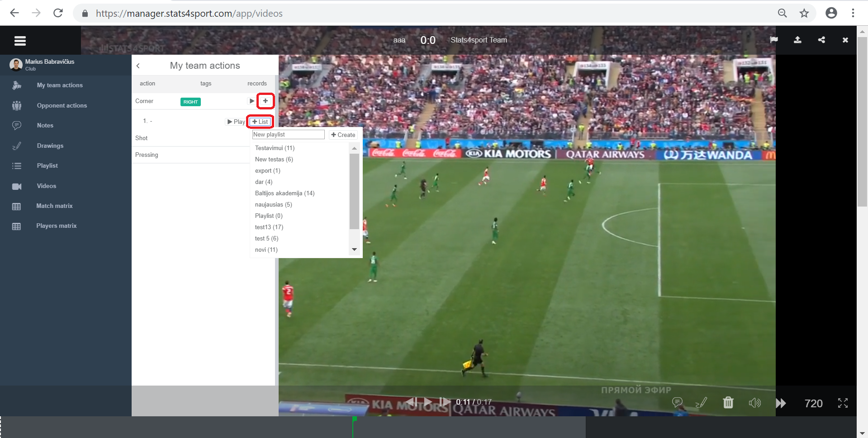Focus the New playlist name field
Image resolution: width=868 pixels, height=438 pixels.
(x=288, y=135)
